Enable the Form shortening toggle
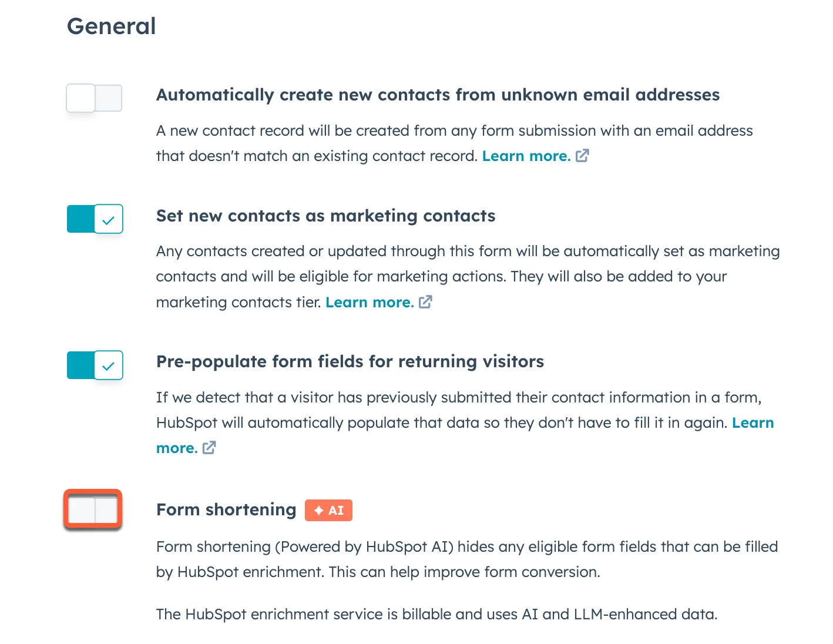 [x=93, y=509]
